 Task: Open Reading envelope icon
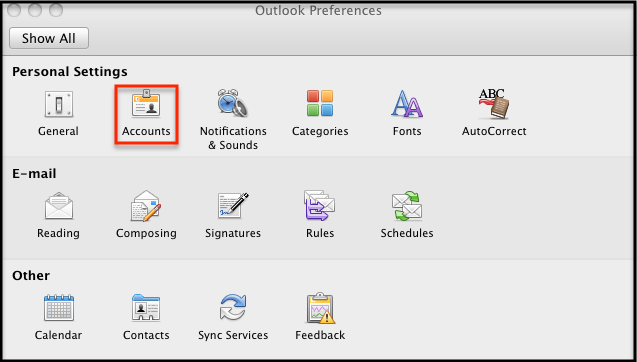pos(58,206)
